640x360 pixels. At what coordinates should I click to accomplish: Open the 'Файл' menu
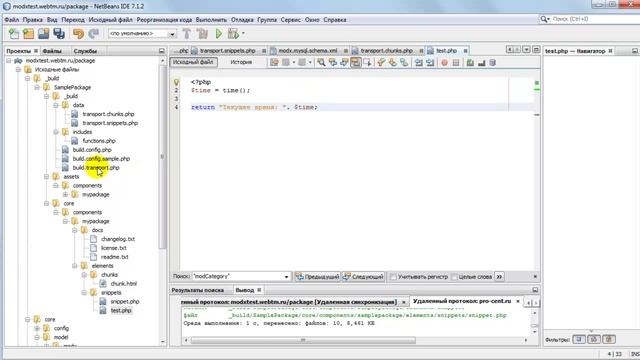[x=11, y=20]
